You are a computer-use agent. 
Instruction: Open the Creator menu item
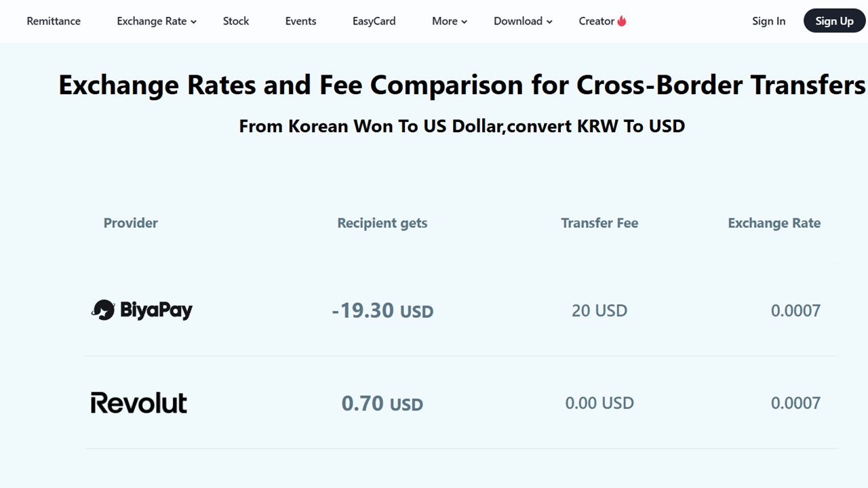point(597,21)
